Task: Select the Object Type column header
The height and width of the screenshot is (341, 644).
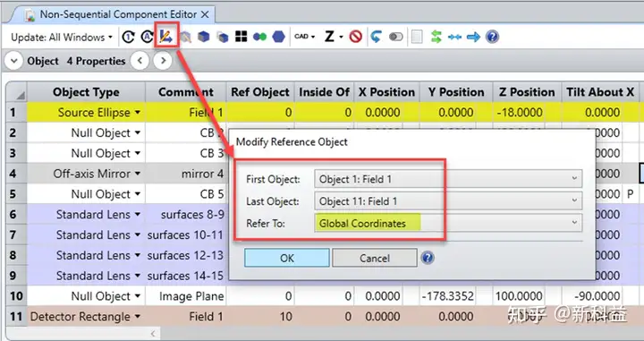Action: [86, 92]
